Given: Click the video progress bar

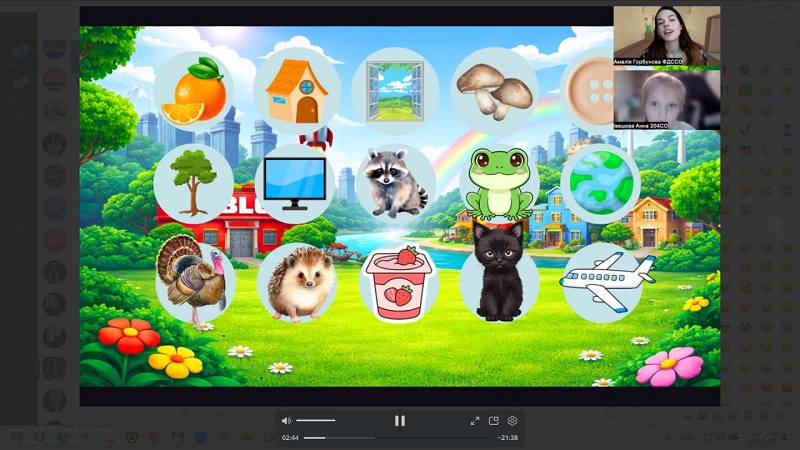Looking at the screenshot, I should coord(400,438).
